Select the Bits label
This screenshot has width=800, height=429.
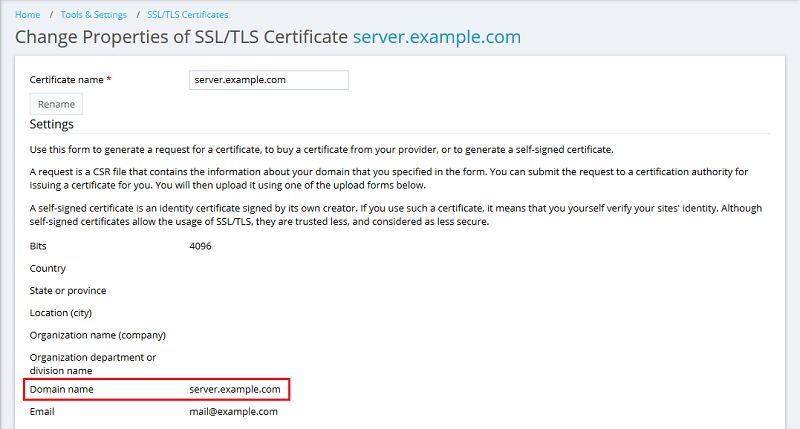[x=38, y=246]
